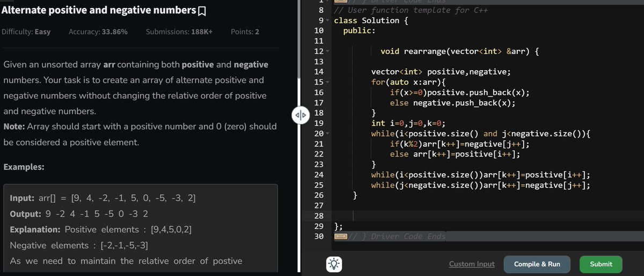Click the 'Driver Code Ends' comment text on line 30
The height and width of the screenshot is (276, 644).
click(396, 236)
